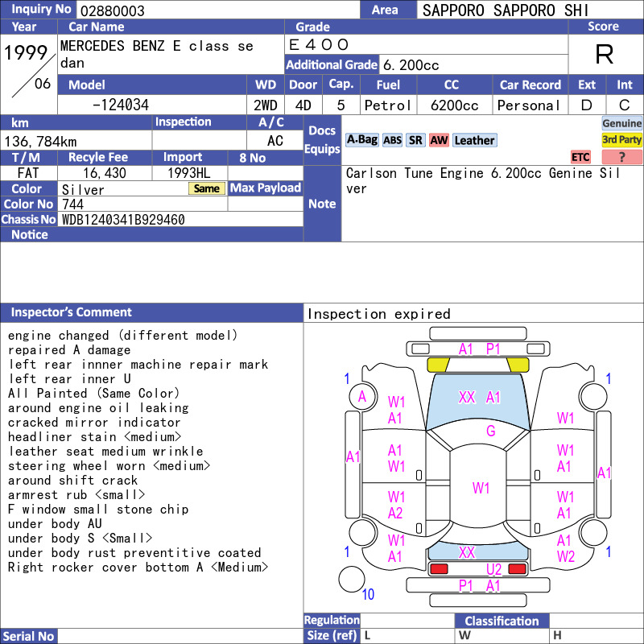Click the spare tire circle in diagram
The width and height of the screenshot is (644, 644).
[352, 579]
